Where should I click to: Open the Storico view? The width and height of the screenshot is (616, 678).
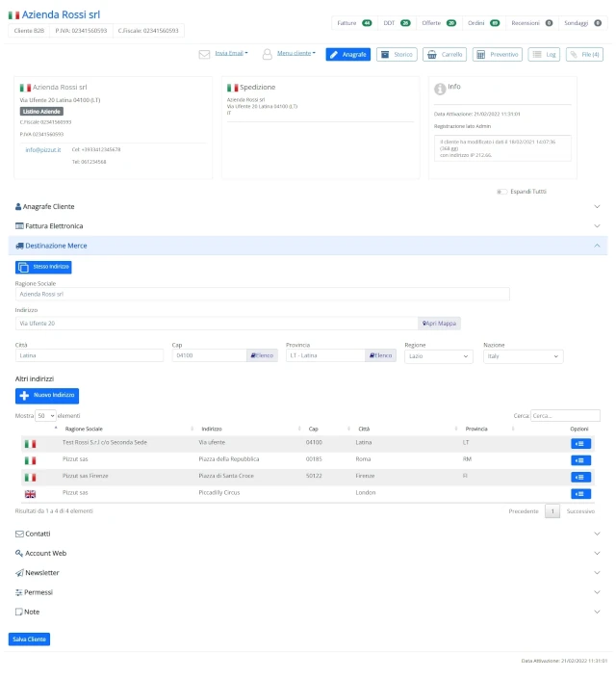coord(397,55)
